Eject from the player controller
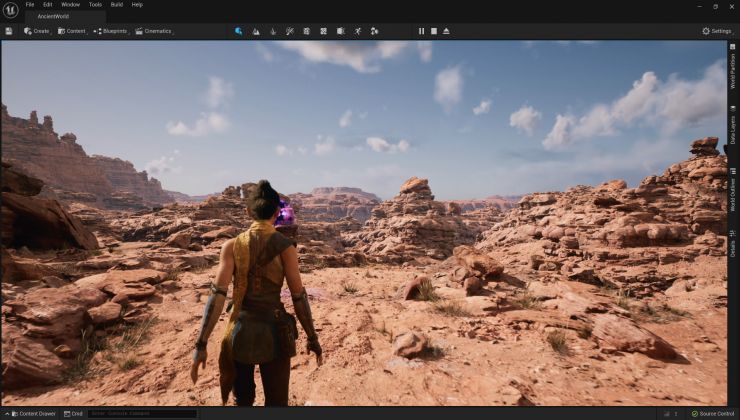The image size is (740, 420). click(x=446, y=31)
